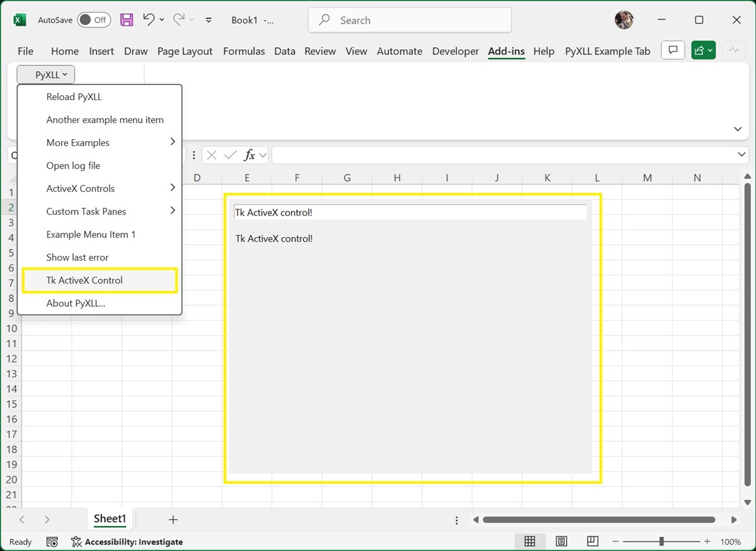Open the Draw ribbon tab
Viewport: 756px width, 551px height.
136,51
